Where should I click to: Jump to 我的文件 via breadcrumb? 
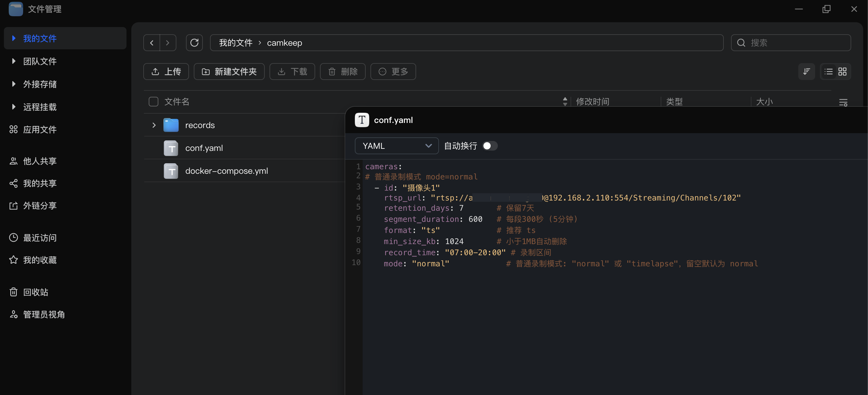coord(235,42)
